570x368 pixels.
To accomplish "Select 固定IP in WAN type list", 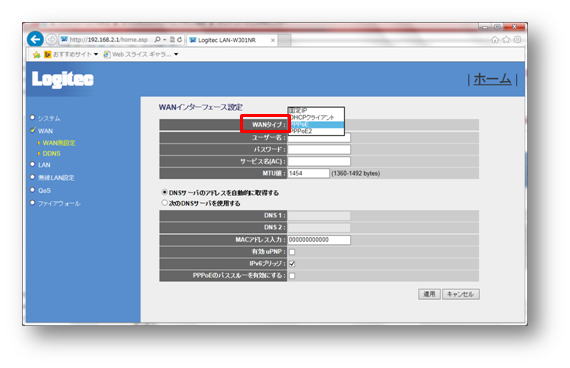I will click(316, 110).
